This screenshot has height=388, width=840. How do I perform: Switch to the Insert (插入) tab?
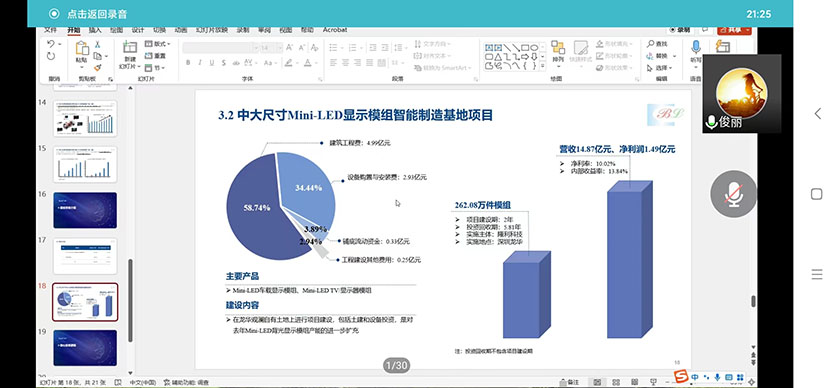[x=95, y=30]
